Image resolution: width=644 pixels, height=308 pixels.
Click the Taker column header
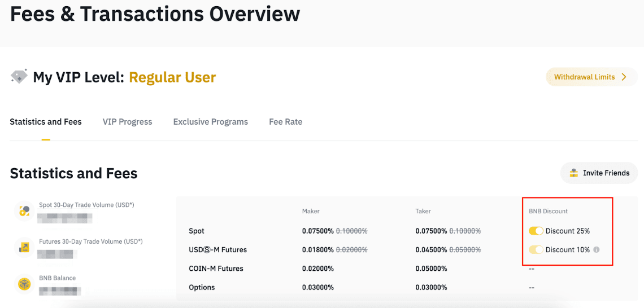click(x=423, y=211)
